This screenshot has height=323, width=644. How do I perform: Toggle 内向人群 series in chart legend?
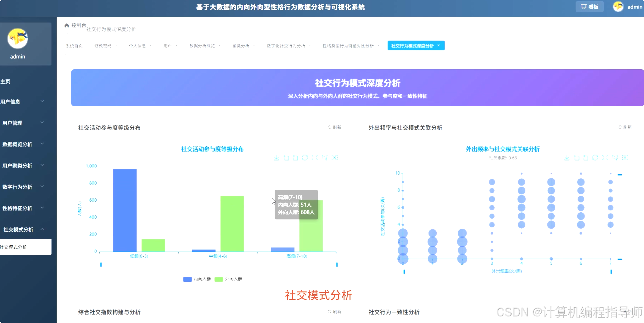197,279
